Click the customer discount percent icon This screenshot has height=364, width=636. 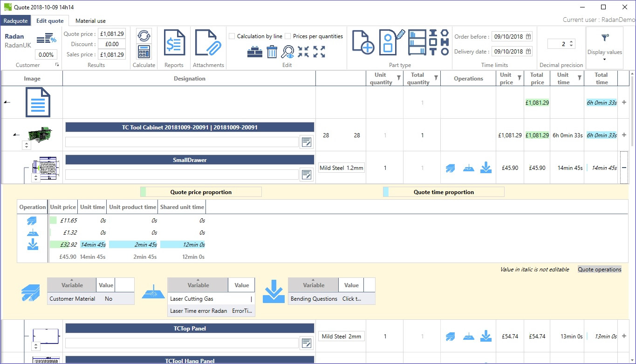pos(46,39)
